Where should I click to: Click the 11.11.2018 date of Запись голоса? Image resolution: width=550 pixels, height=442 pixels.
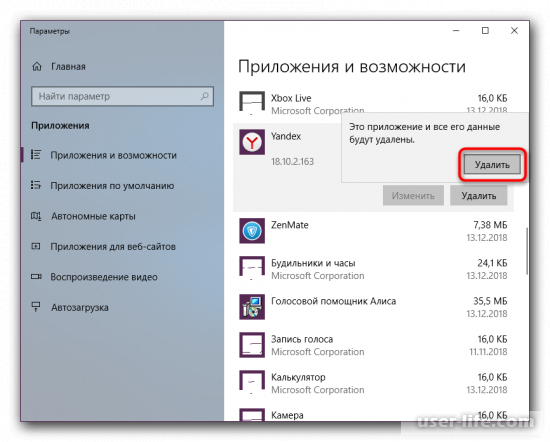488,351
